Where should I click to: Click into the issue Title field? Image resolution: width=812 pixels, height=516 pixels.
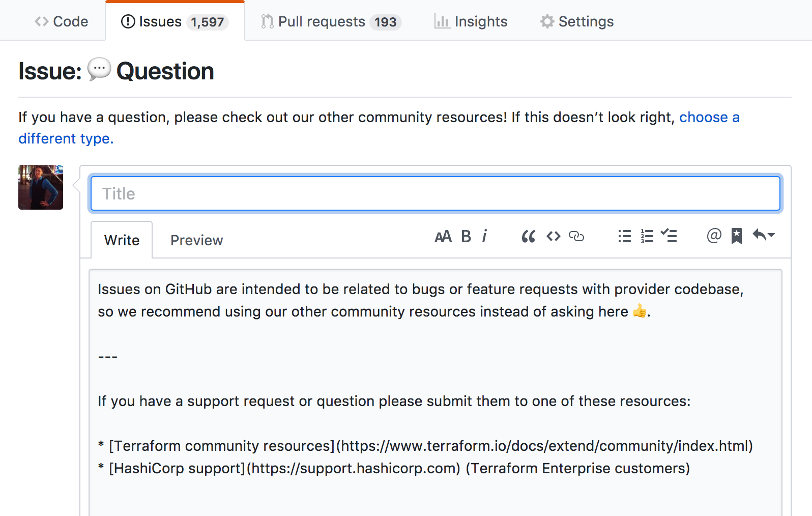(435, 193)
